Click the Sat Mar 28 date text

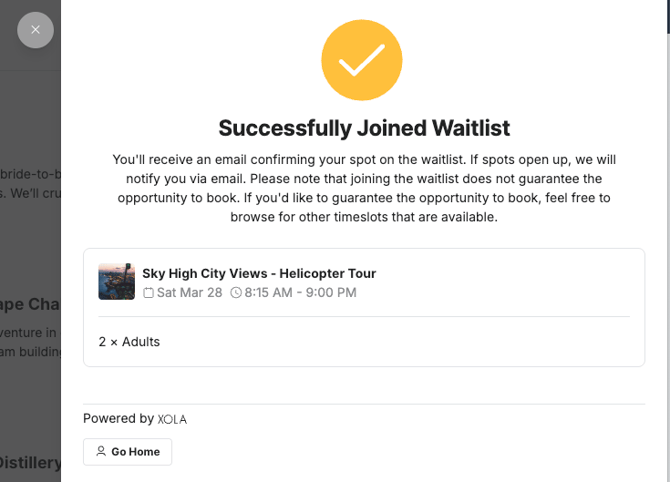[x=189, y=293]
